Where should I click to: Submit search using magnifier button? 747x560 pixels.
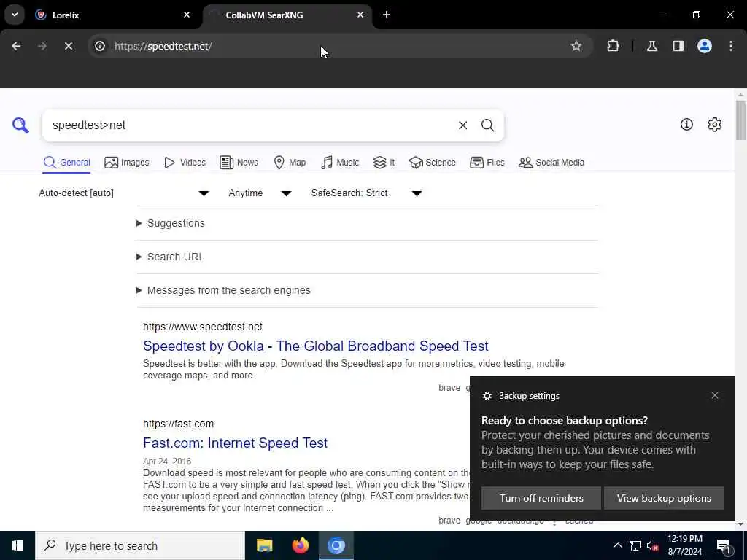(x=487, y=125)
